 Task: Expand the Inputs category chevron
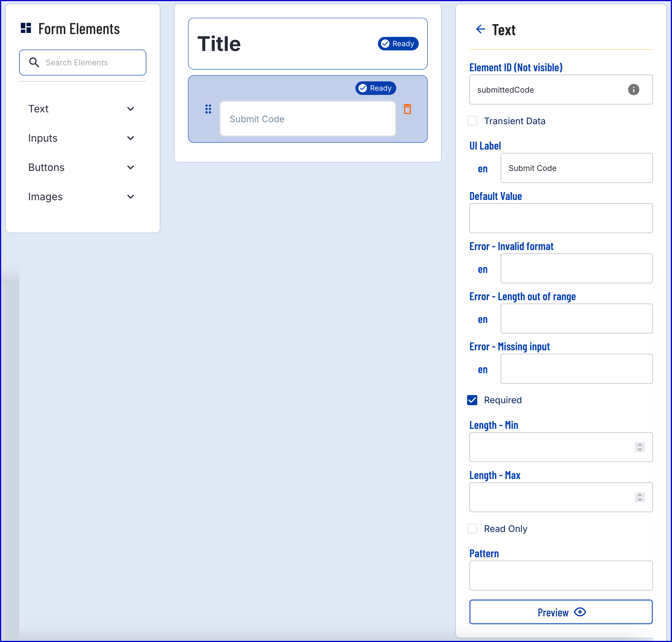pos(130,138)
